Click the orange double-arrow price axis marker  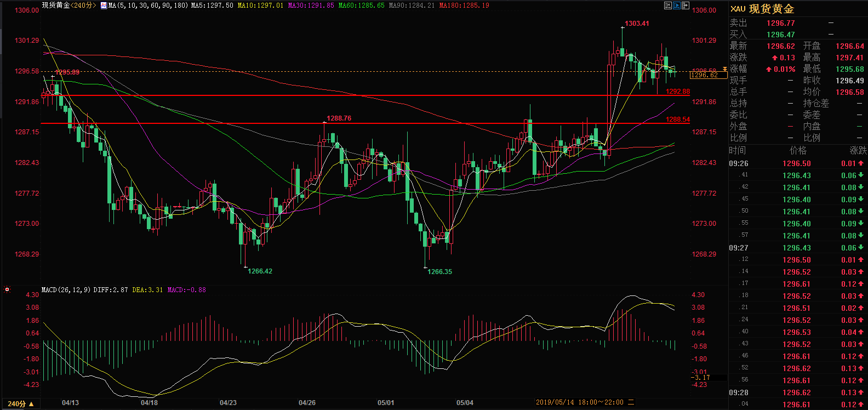[724, 69]
